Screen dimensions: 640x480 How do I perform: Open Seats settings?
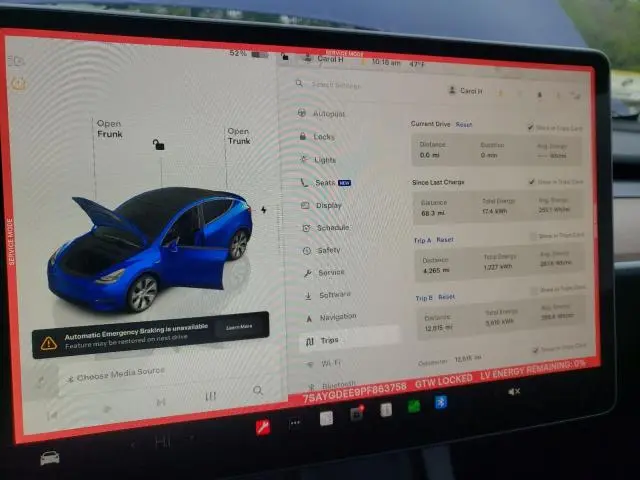325,182
